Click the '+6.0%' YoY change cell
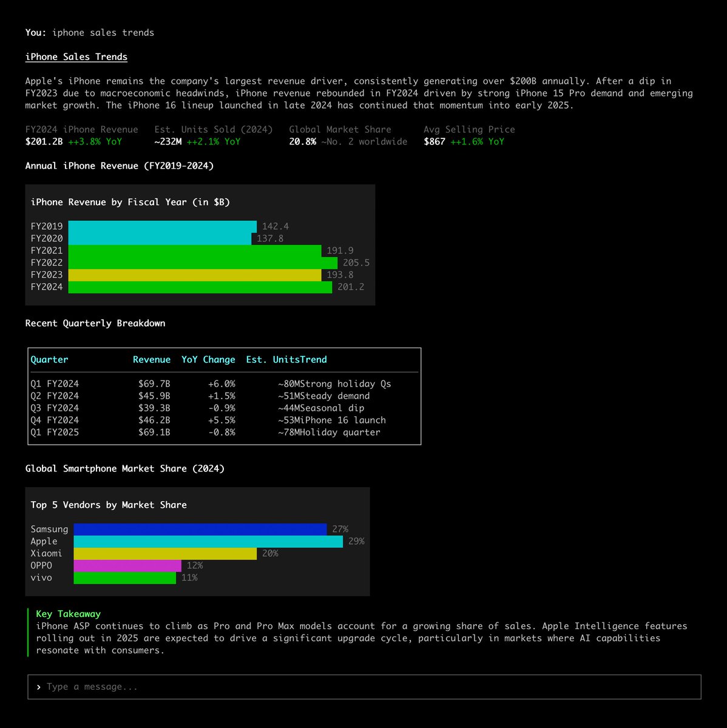 click(221, 383)
